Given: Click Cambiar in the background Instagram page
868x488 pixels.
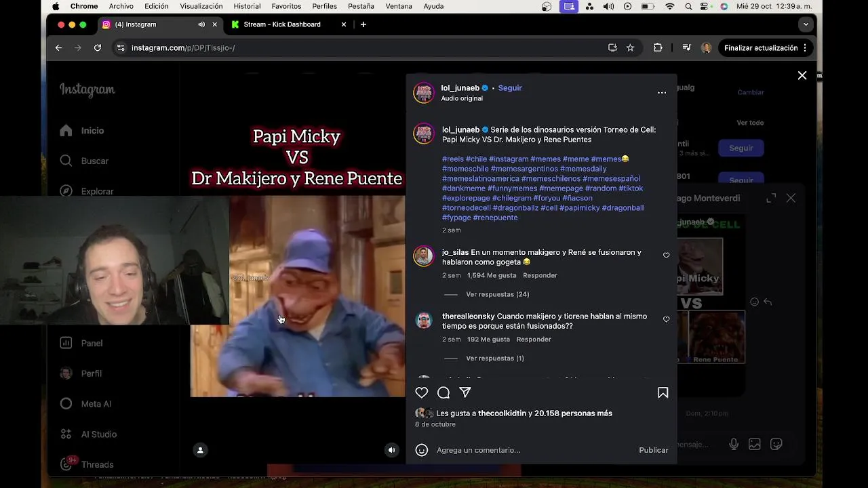Looking at the screenshot, I should click(x=751, y=92).
